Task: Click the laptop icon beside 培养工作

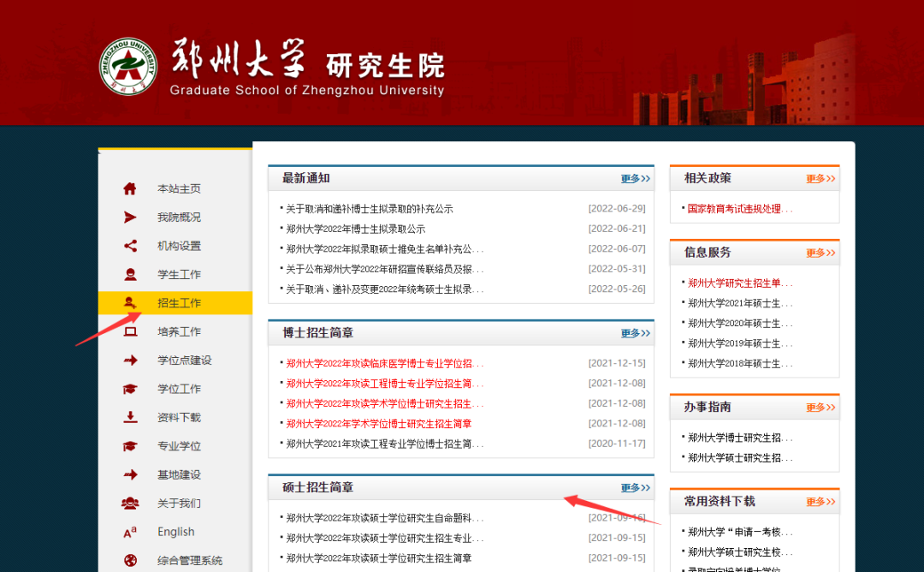Action: coord(130,331)
